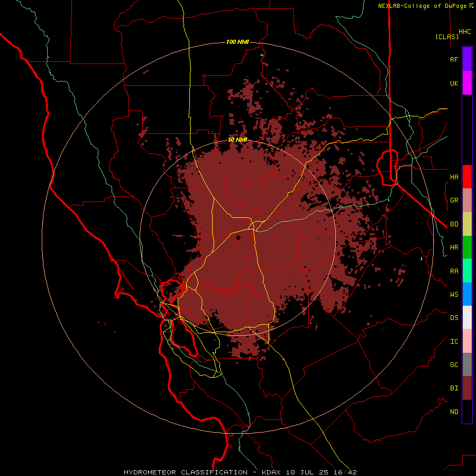Click the RF legend label

[454, 59]
